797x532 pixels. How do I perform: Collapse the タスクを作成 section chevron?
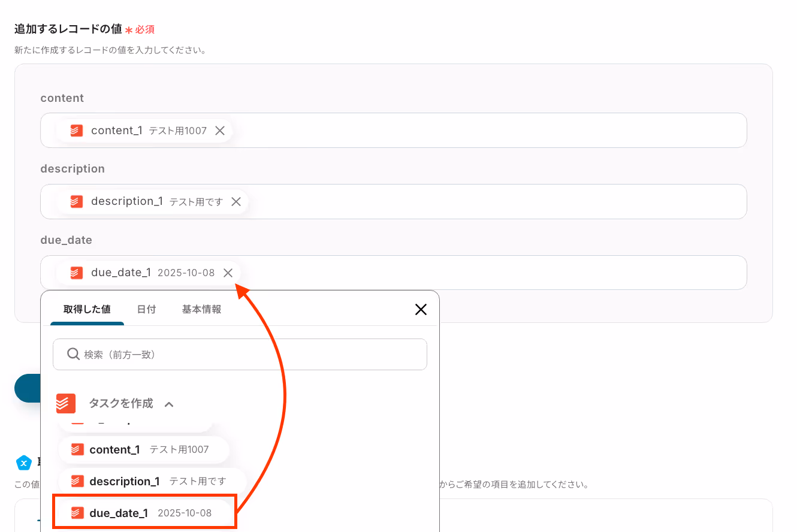[169, 404]
